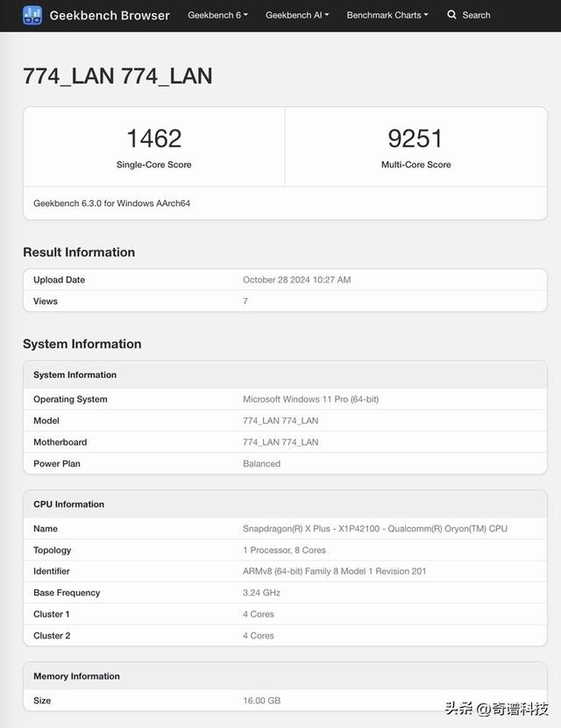The width and height of the screenshot is (561, 728).
Task: Open the Geekbench Browser home link
Action: pyautogui.click(x=110, y=15)
